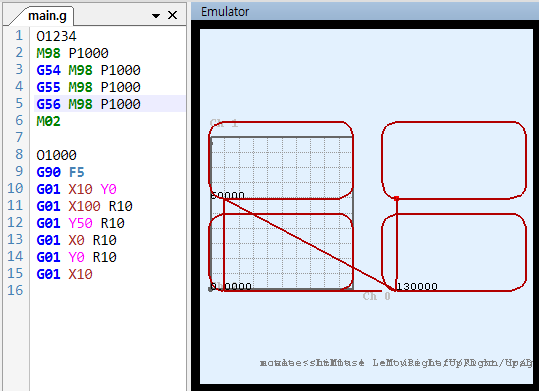Click the G01 Y50 R10 line
The width and height of the screenshot is (539, 391).
(80, 223)
